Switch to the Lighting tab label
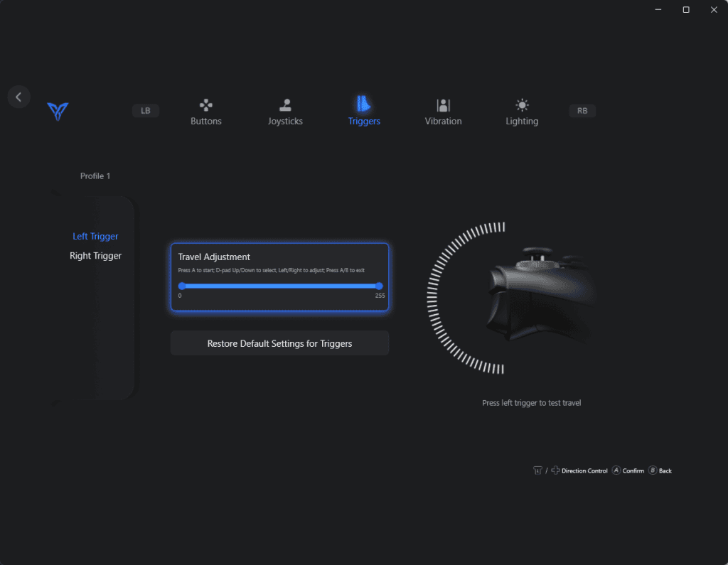The height and width of the screenshot is (565, 728). (522, 121)
